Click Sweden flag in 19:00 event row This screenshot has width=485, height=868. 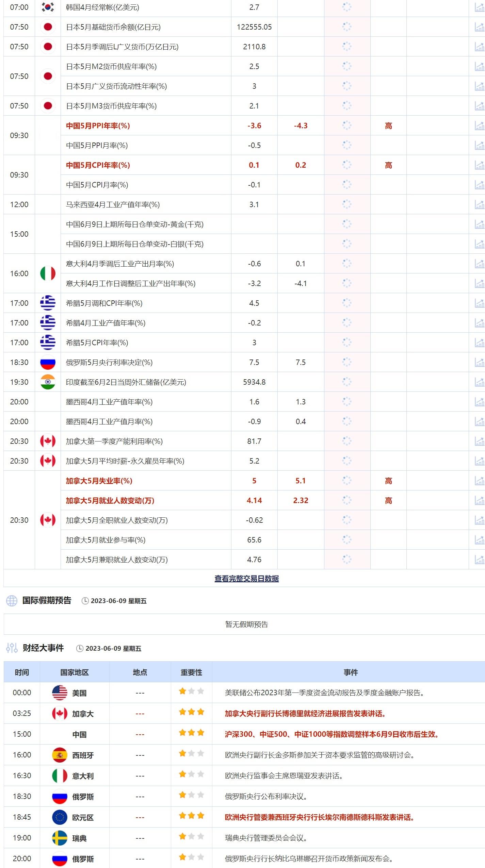point(60,838)
